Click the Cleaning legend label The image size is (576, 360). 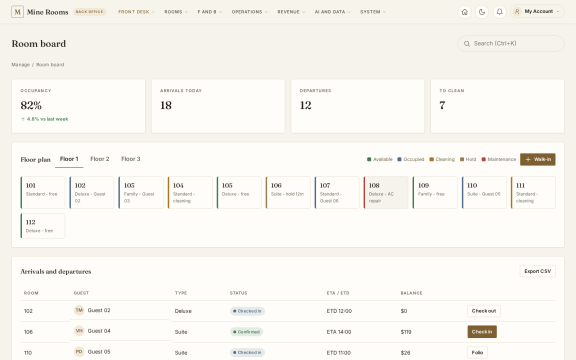pos(445,159)
